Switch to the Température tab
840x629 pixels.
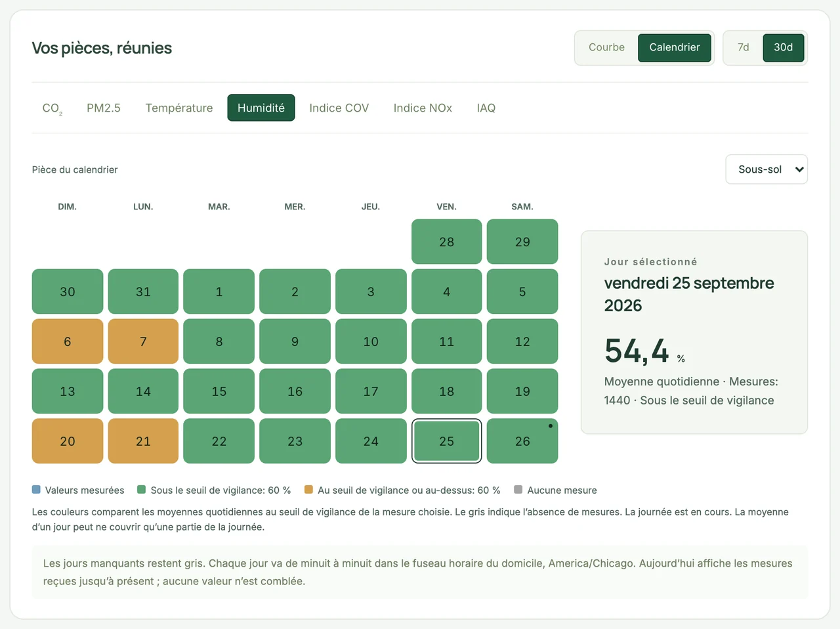point(179,108)
